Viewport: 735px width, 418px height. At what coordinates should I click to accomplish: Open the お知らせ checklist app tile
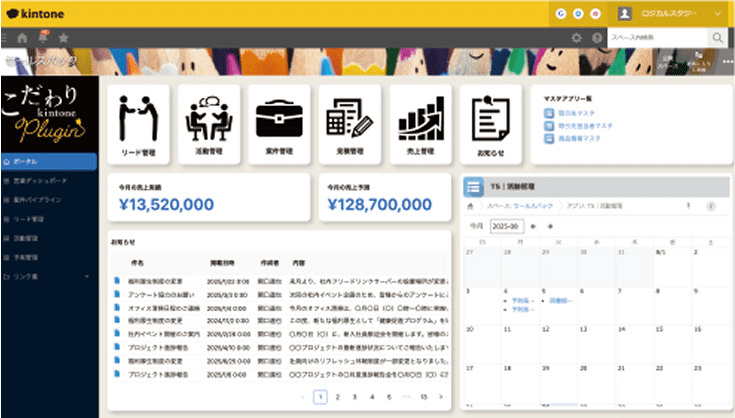tap(490, 124)
